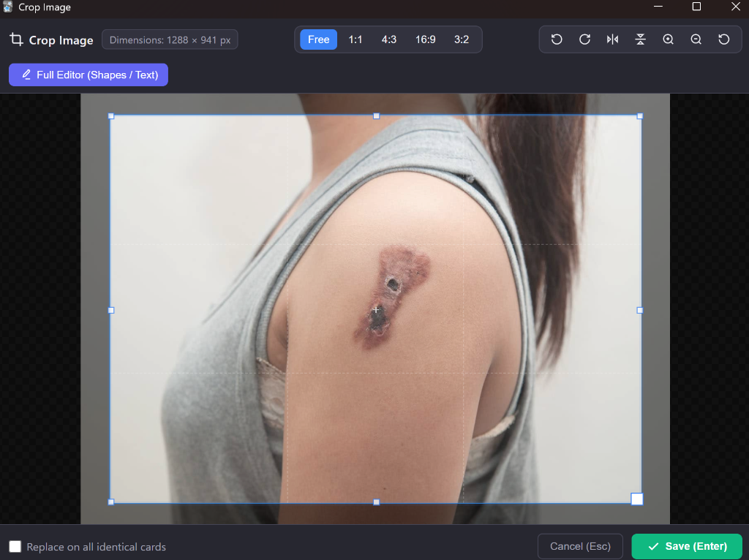Close the Crop Image window
Screen dimensions: 749x560
click(x=736, y=7)
